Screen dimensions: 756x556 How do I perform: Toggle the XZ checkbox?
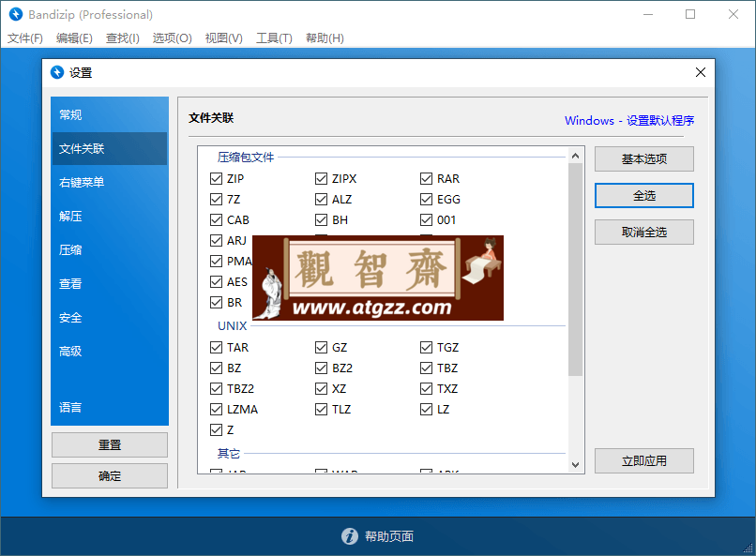(x=321, y=388)
